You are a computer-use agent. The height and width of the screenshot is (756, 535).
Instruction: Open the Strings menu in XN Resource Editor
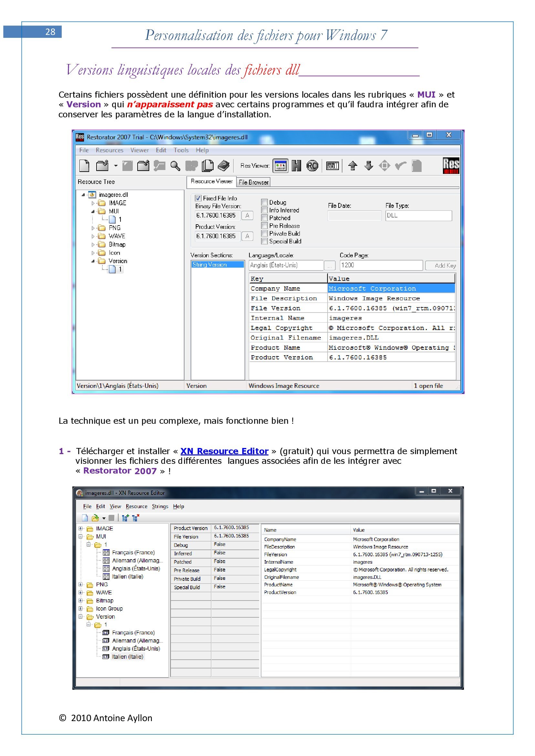pyautogui.click(x=160, y=506)
